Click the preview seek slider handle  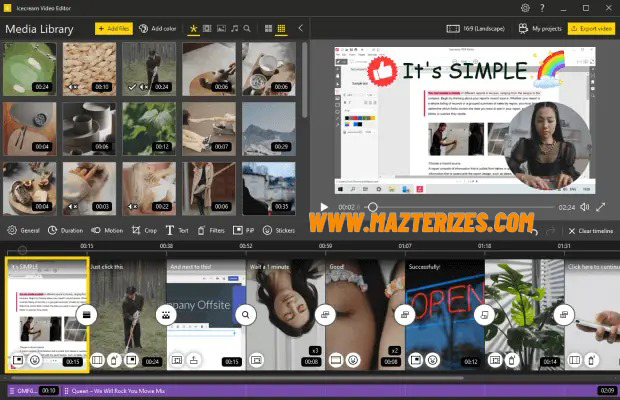click(x=372, y=207)
